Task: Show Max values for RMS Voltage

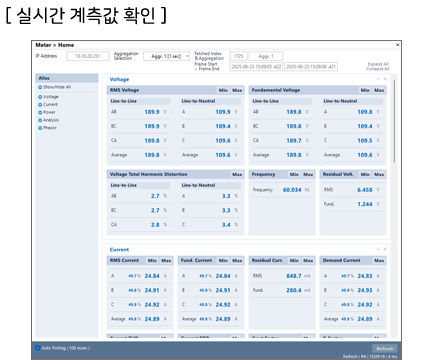Action: click(237, 90)
